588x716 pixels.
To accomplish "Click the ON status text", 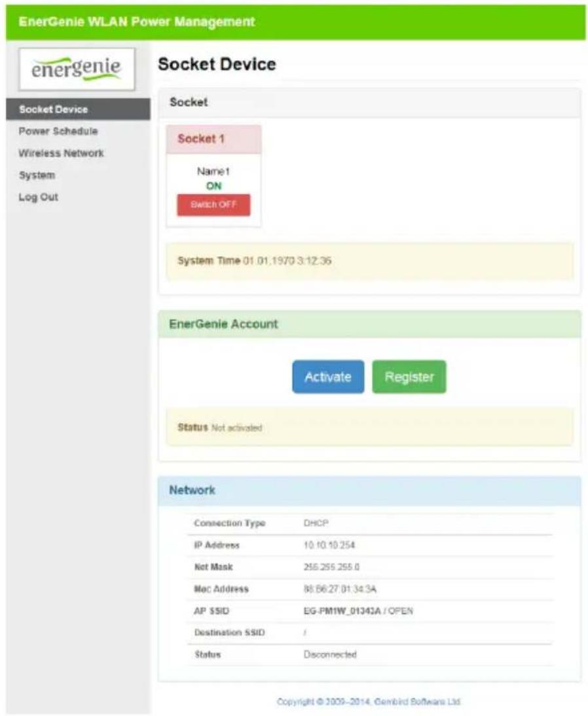I will 213,186.
